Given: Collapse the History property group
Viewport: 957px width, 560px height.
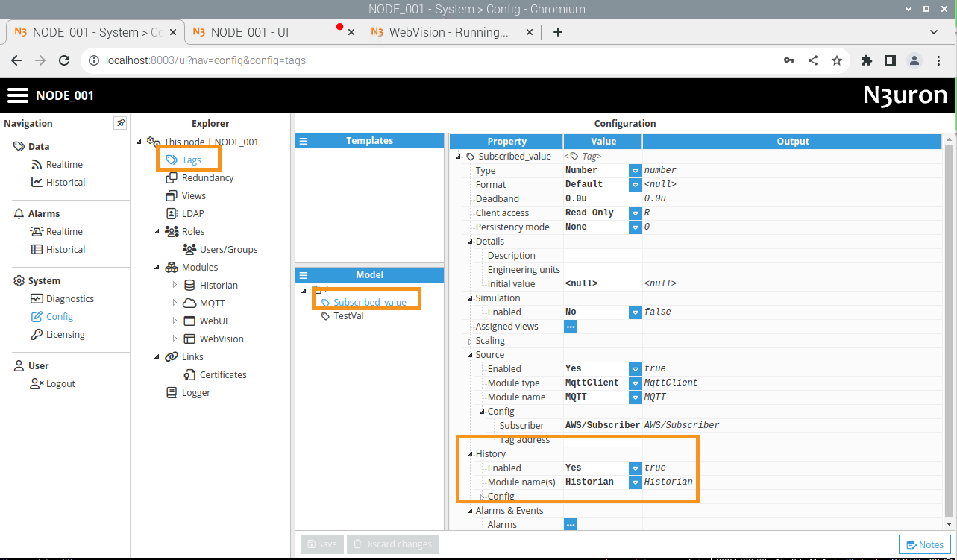Looking at the screenshot, I should pos(470,454).
